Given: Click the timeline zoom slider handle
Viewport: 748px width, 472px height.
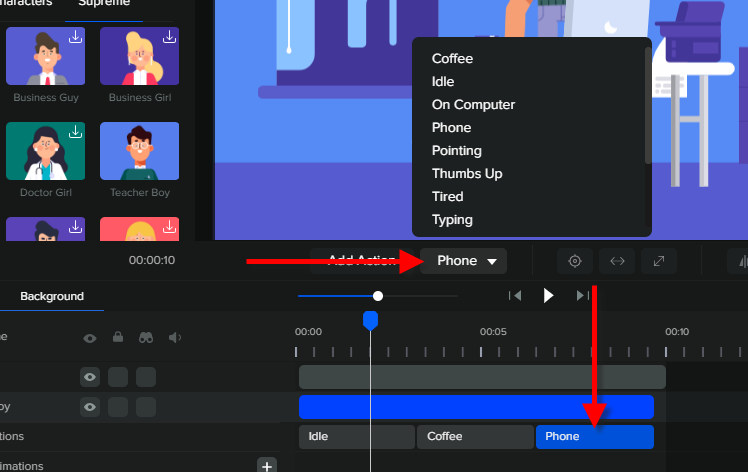Looking at the screenshot, I should coord(378,296).
